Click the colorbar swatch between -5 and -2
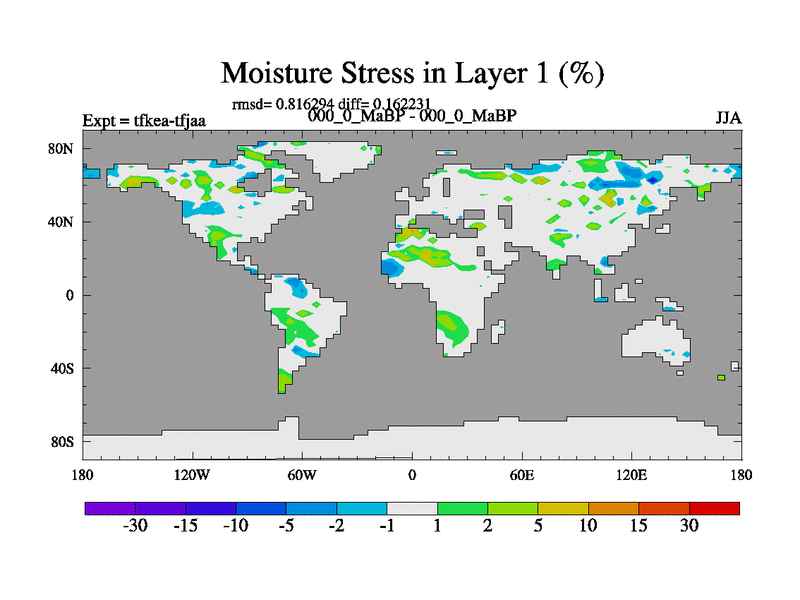The height and width of the screenshot is (600, 800). pyautogui.click(x=311, y=509)
